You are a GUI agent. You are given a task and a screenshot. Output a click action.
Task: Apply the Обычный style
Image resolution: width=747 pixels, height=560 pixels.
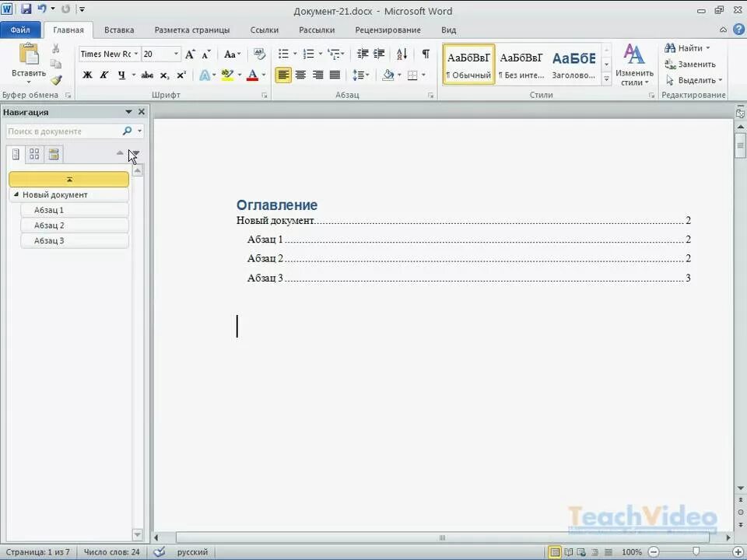(x=468, y=65)
